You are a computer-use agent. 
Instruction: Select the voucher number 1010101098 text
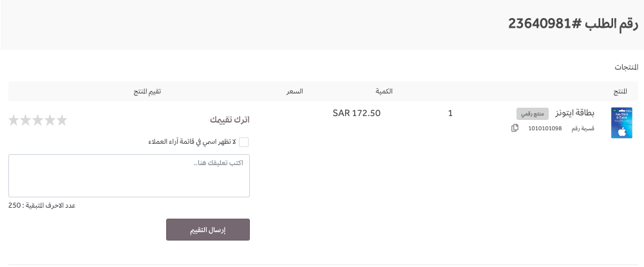pyautogui.click(x=545, y=128)
